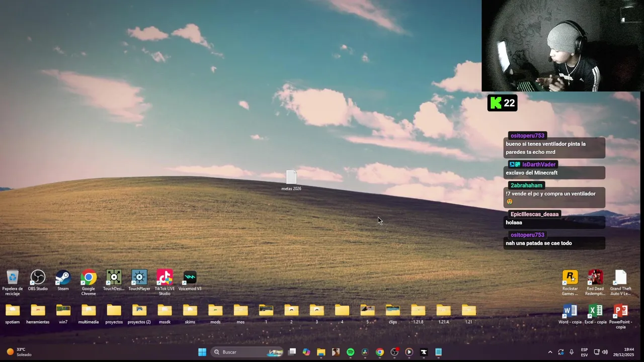Open the Excel - copia shortcut

[595, 314]
